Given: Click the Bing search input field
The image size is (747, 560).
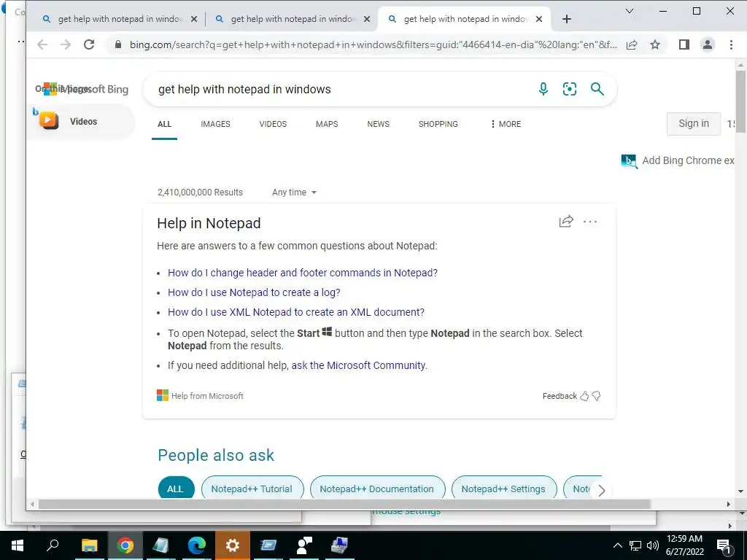Looking at the screenshot, I should click(x=343, y=89).
